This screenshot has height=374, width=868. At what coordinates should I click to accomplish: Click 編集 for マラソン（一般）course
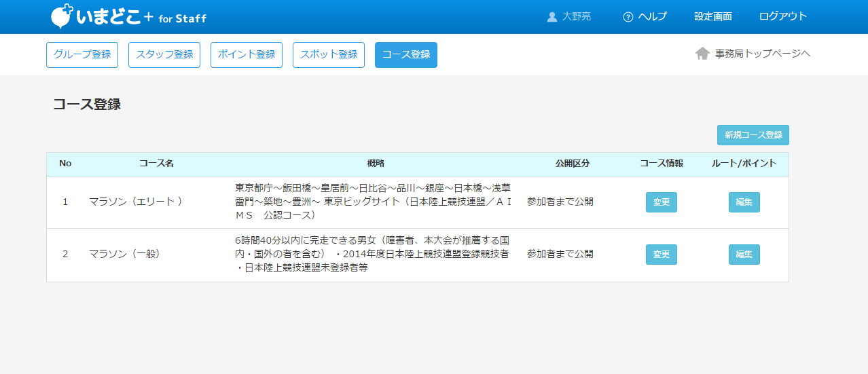[744, 255]
